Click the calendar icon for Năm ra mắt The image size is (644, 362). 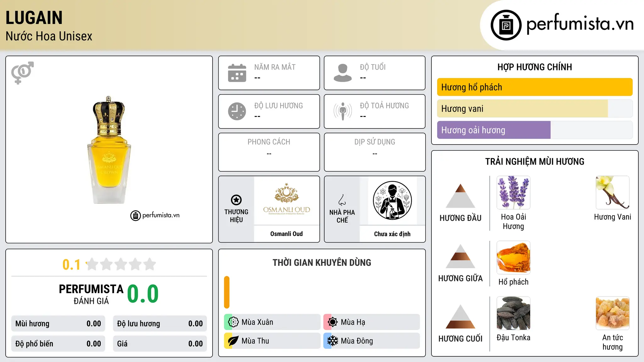[x=237, y=73]
